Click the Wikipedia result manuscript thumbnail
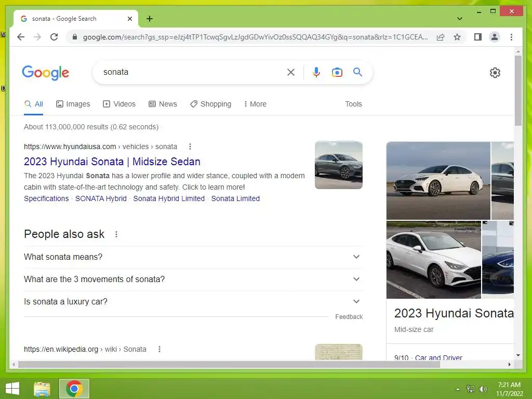 click(x=339, y=352)
